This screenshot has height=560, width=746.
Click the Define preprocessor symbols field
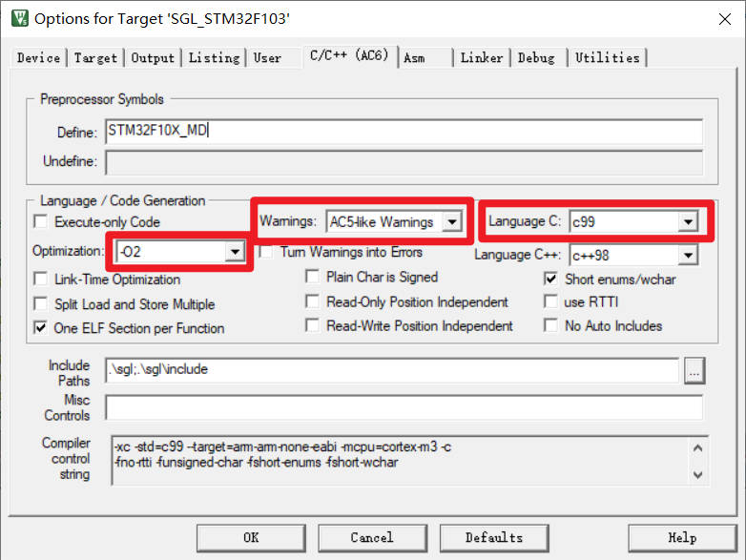[x=404, y=132]
